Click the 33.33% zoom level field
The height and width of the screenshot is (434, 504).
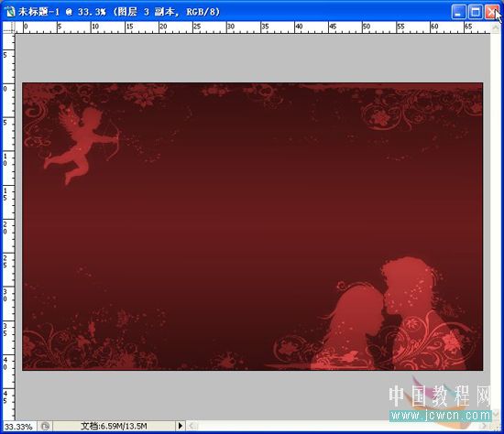pyautogui.click(x=18, y=427)
